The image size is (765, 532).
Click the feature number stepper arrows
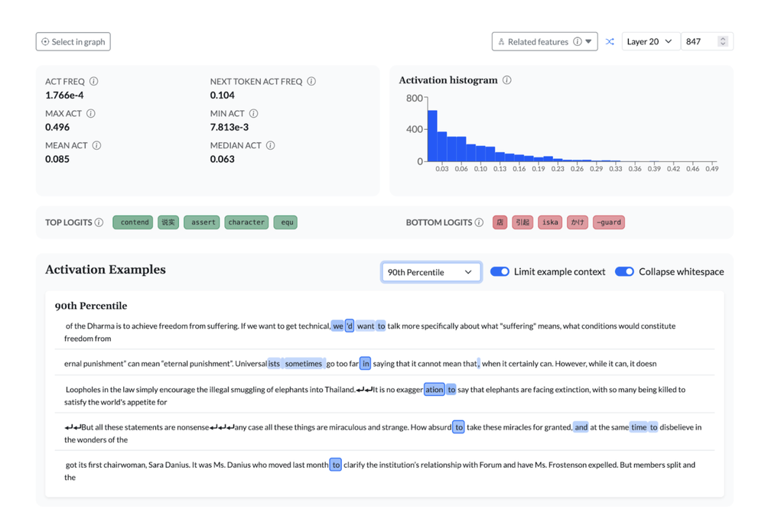tap(723, 42)
